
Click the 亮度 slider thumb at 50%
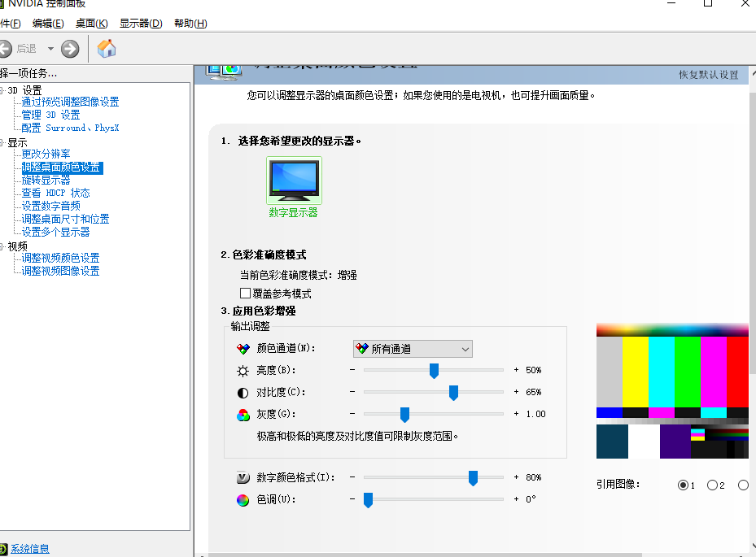pos(434,371)
